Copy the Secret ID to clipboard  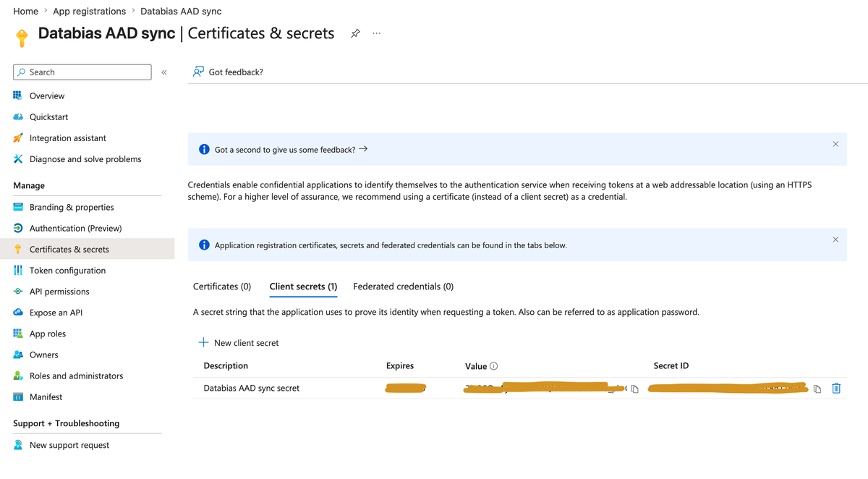pos(817,389)
